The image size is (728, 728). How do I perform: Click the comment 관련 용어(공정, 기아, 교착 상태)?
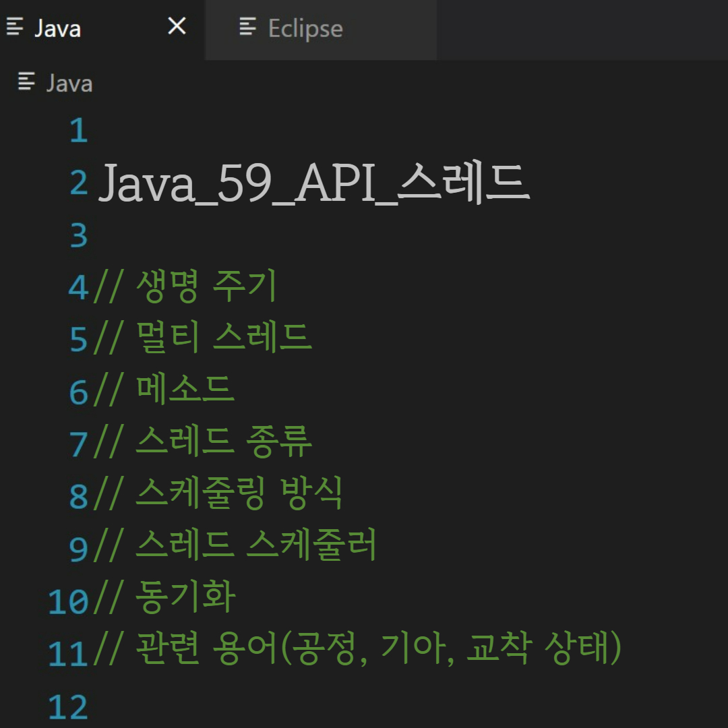coord(357,650)
